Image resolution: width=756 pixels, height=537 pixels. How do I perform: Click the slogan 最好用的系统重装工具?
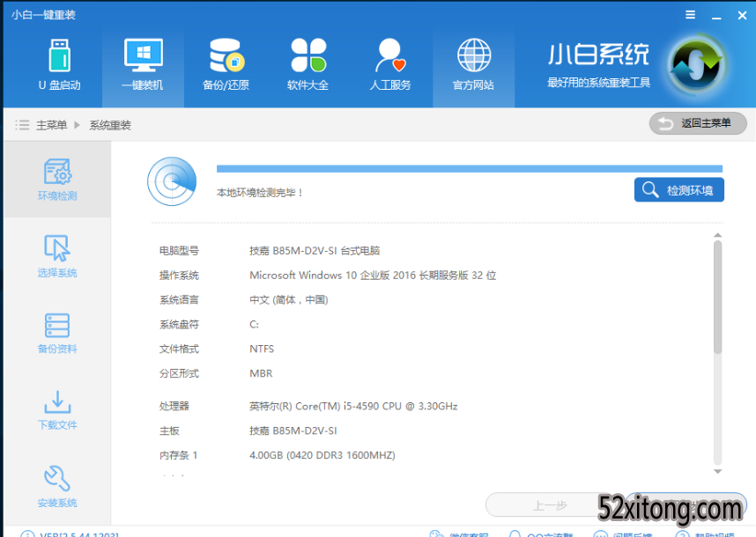(x=599, y=83)
